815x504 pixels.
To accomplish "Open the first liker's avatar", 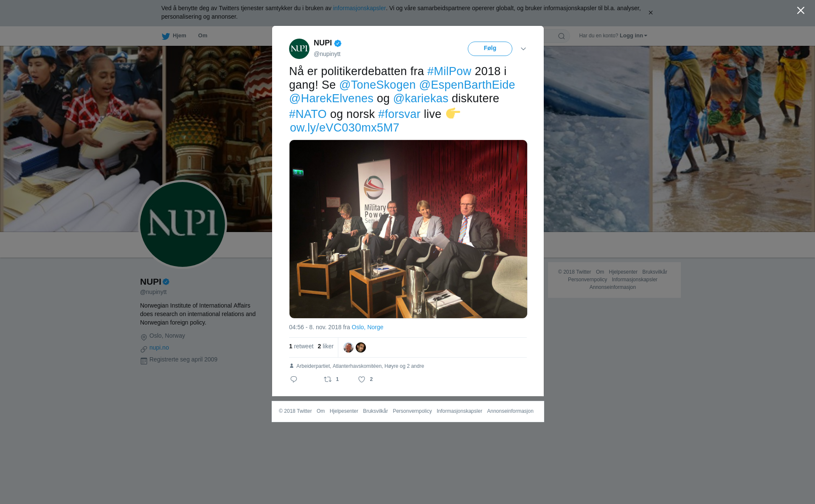I will pos(348,347).
